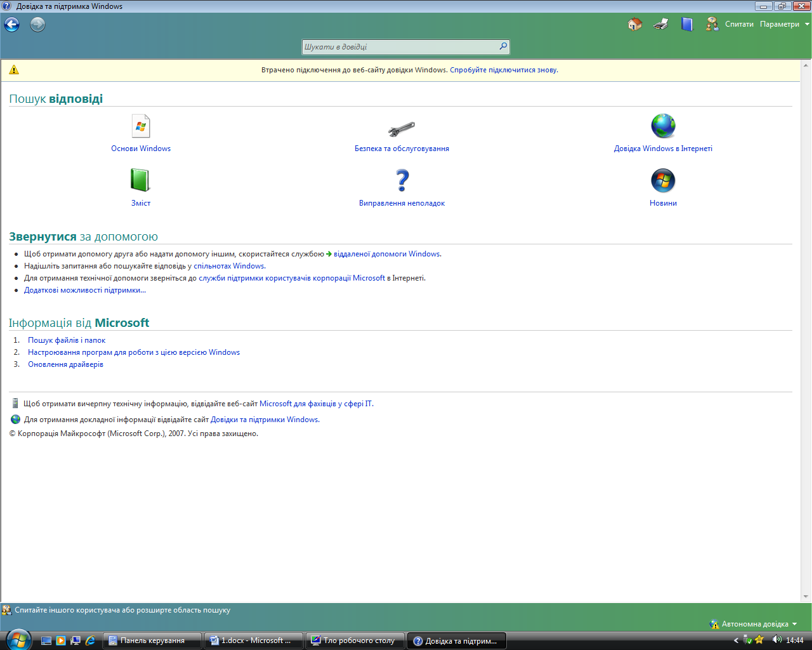This screenshot has height=650, width=812.
Task: Open the Windows orb Новини icon
Action: (663, 180)
